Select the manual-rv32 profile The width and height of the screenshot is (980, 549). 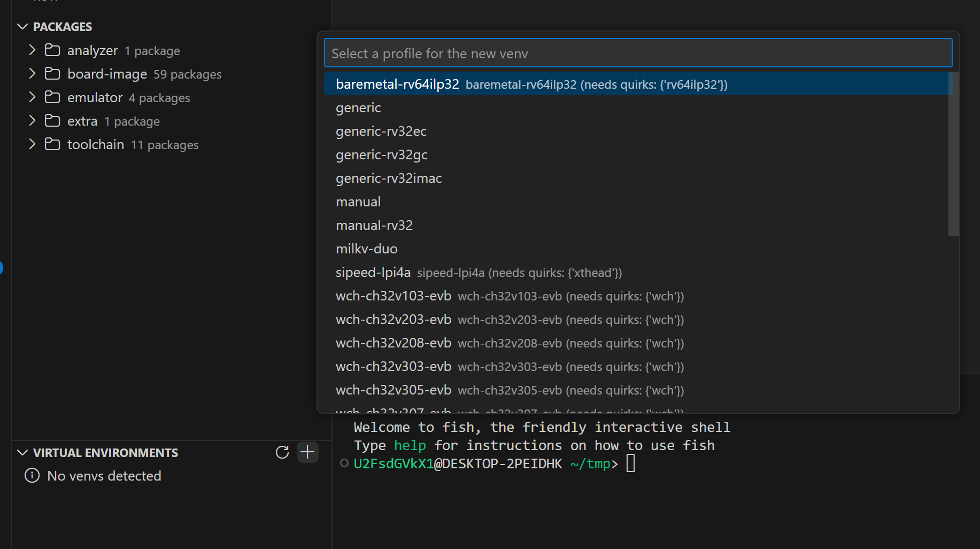point(374,226)
